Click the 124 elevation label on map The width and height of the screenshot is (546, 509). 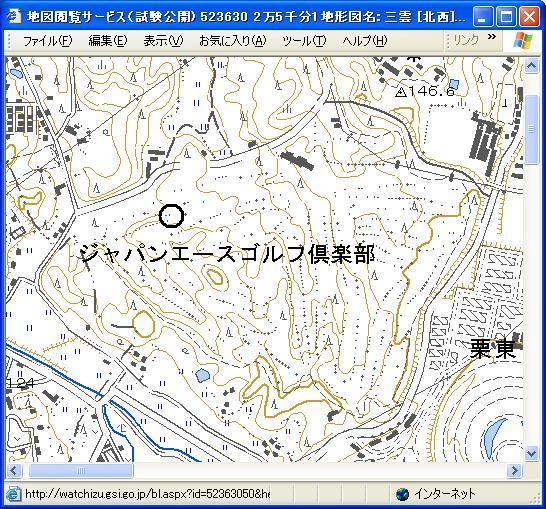pyautogui.click(x=21, y=383)
